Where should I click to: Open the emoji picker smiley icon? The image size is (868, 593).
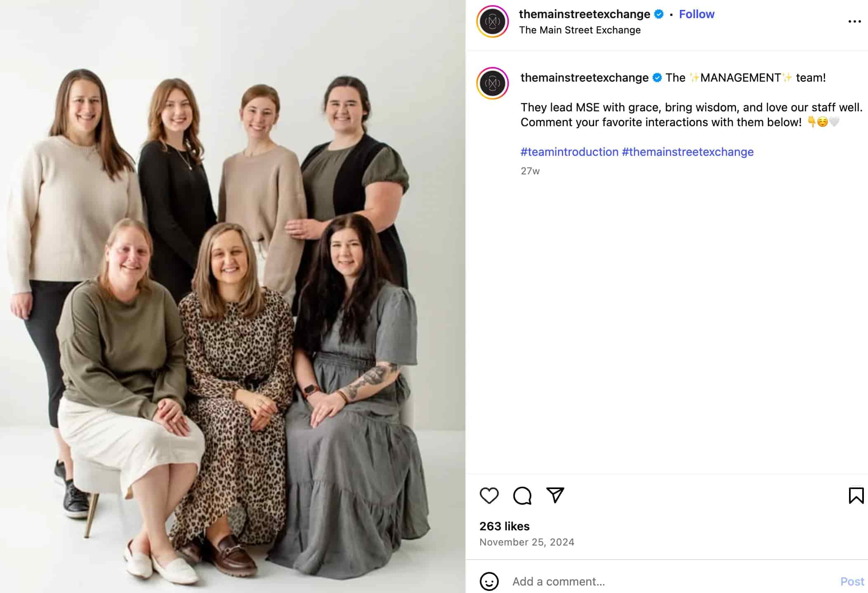click(489, 581)
